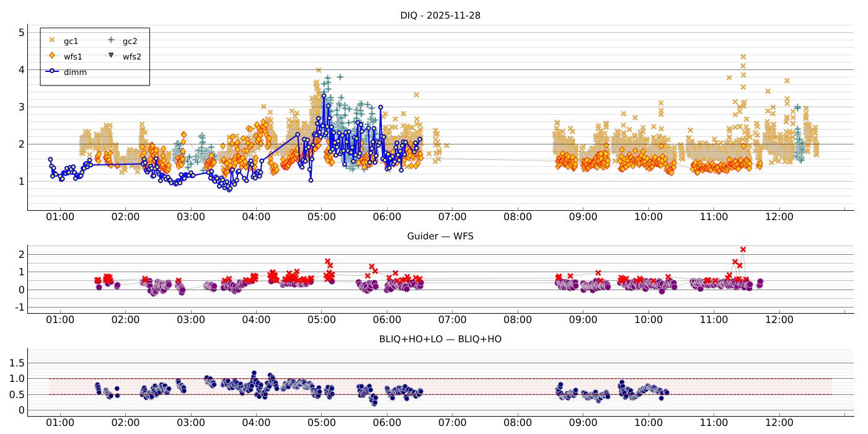The height and width of the screenshot is (434, 868).
Task: Click the wfs2 legend triangle marker
Action: (112, 56)
